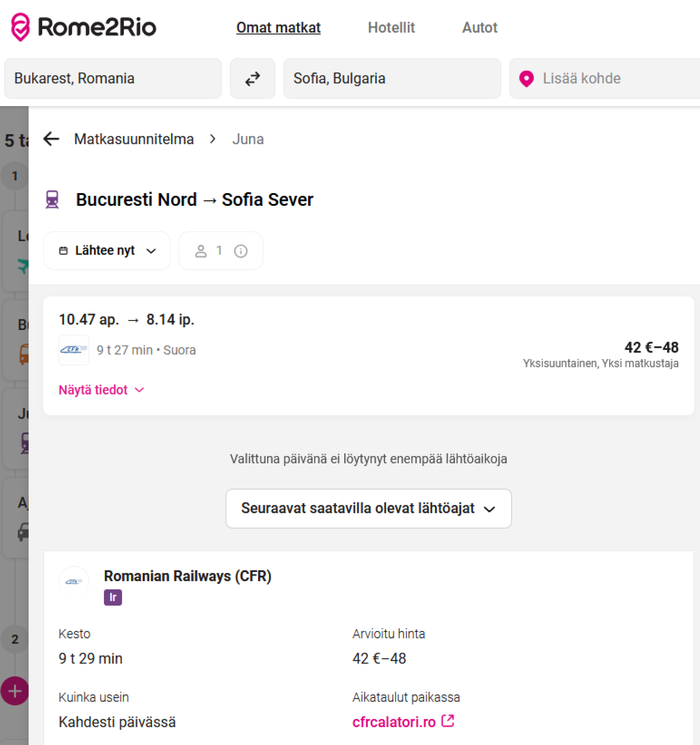Click the Matkasuunnitelma breadcrumb link
The image size is (700, 745).
tap(134, 139)
